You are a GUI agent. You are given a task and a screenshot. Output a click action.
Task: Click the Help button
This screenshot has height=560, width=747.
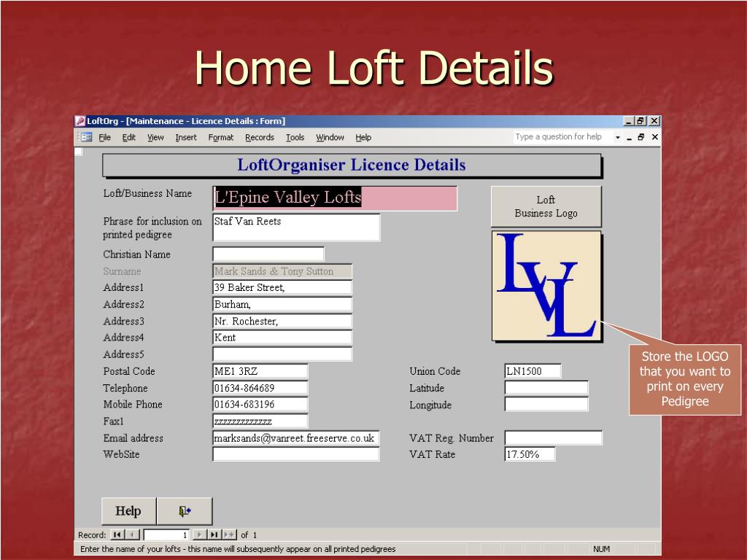click(128, 511)
